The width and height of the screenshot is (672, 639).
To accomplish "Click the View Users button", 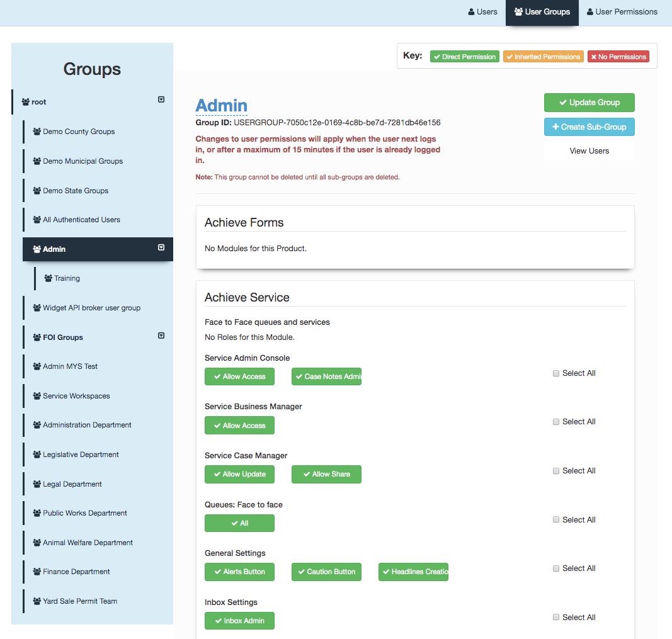I will (x=589, y=150).
